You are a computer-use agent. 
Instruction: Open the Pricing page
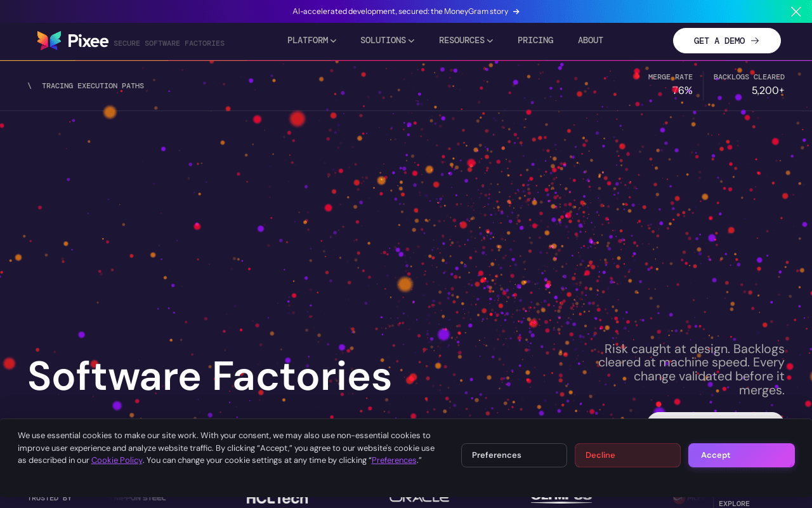[535, 40]
